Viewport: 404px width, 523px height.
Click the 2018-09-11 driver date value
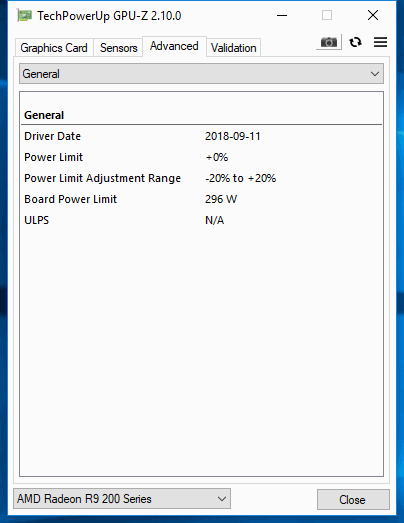pos(233,136)
